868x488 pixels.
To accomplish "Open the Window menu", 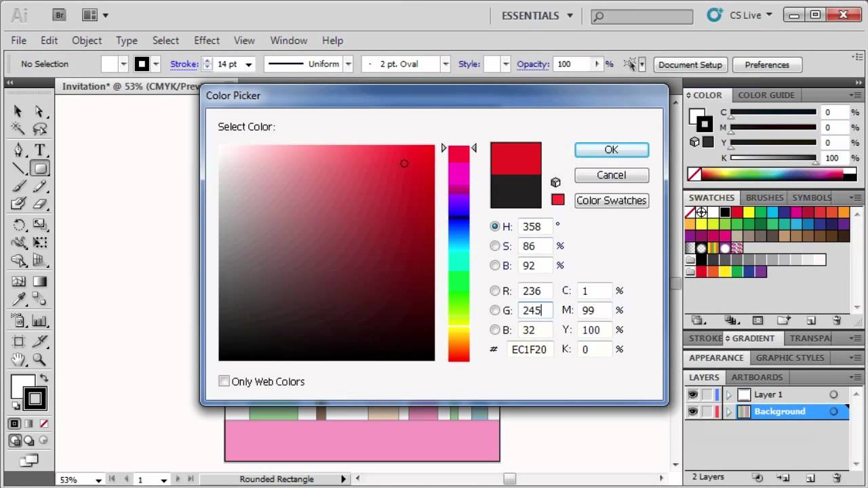I will (289, 41).
